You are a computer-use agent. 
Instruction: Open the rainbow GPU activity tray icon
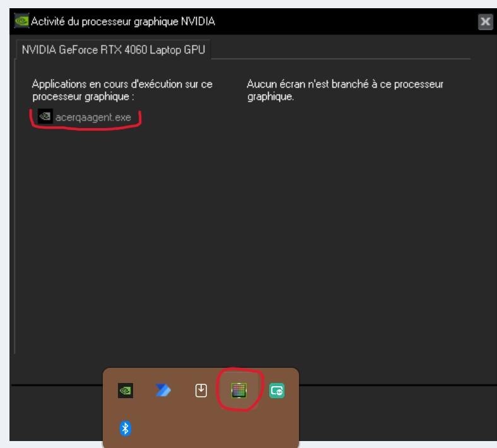pyautogui.click(x=239, y=391)
